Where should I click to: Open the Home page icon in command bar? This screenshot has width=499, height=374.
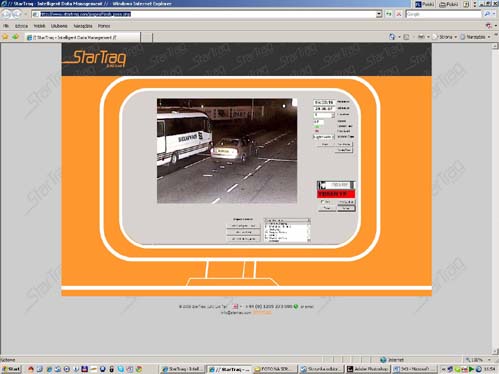click(392, 37)
